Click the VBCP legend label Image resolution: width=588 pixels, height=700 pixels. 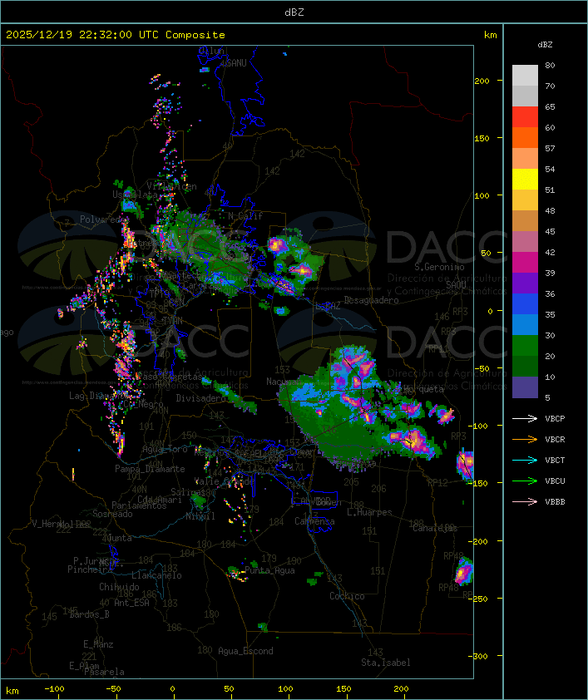(555, 418)
